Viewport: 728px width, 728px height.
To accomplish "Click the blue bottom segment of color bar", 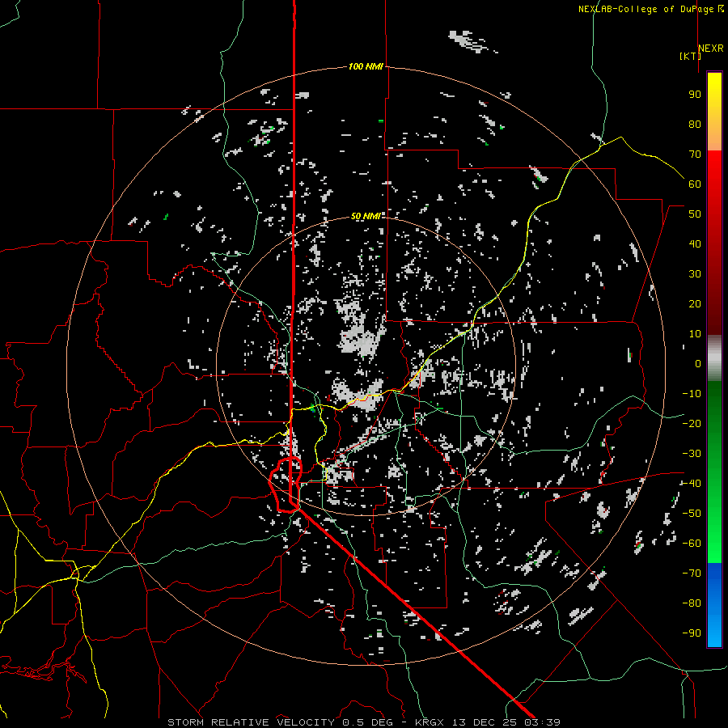I will 714,604.
